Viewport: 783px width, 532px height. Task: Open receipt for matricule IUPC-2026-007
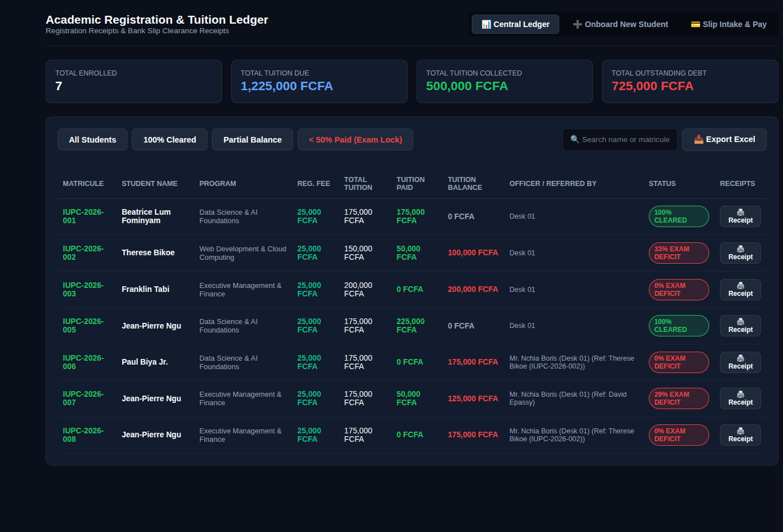pyautogui.click(x=740, y=398)
